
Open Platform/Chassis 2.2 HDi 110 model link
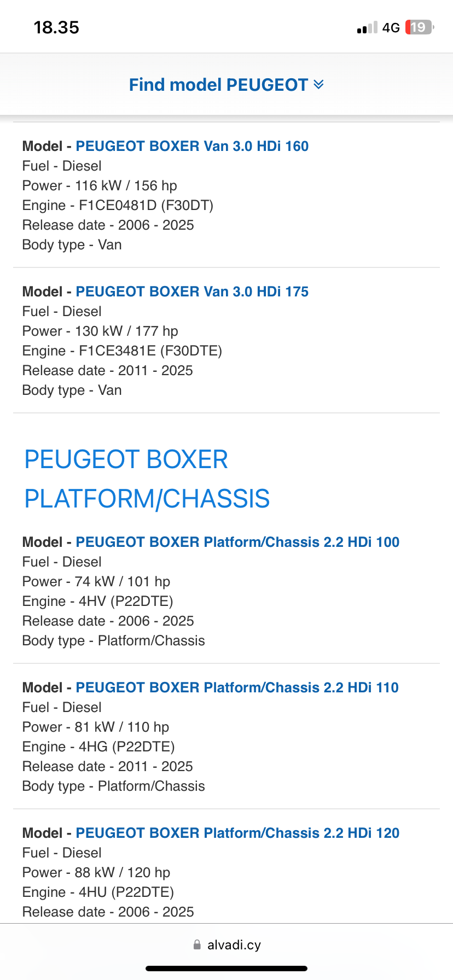coord(237,687)
